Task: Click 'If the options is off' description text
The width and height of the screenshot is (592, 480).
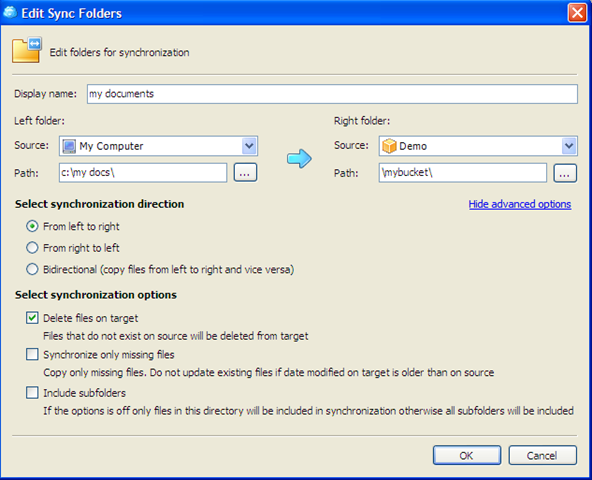Action: click(x=308, y=411)
